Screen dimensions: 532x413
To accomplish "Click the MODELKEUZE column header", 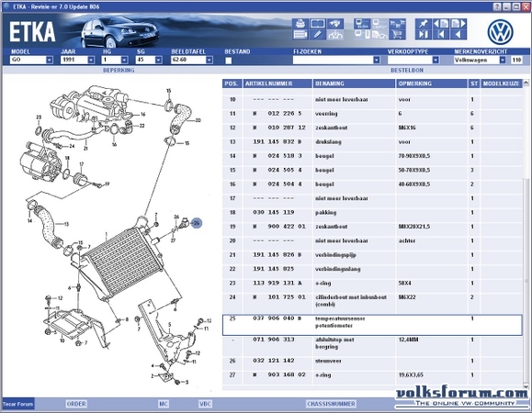I will (x=501, y=84).
